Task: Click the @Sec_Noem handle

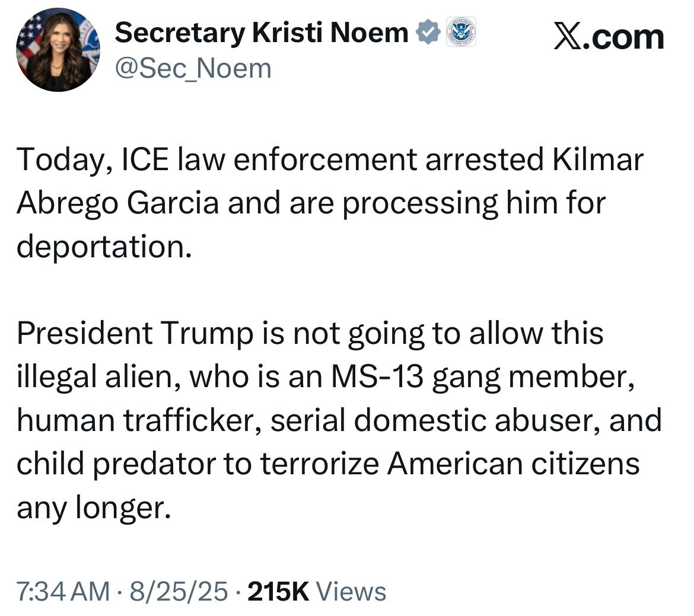Action: click(193, 69)
